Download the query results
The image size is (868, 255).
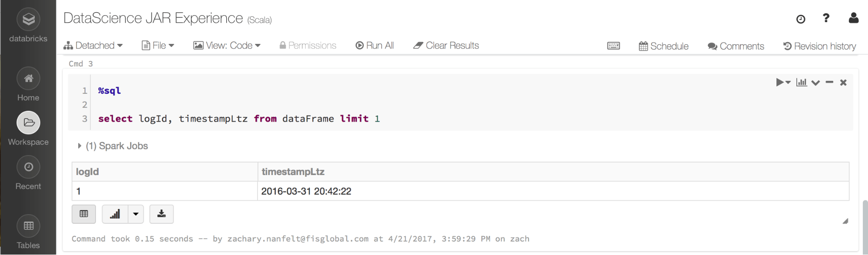162,214
